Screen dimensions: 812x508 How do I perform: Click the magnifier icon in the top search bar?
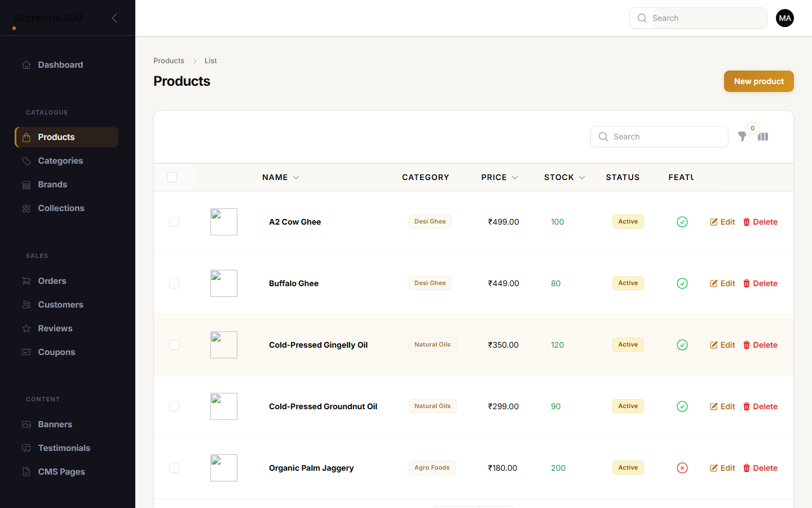642,18
